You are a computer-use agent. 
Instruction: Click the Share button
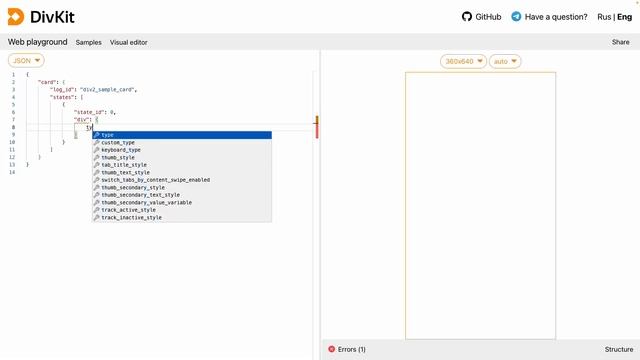click(620, 42)
